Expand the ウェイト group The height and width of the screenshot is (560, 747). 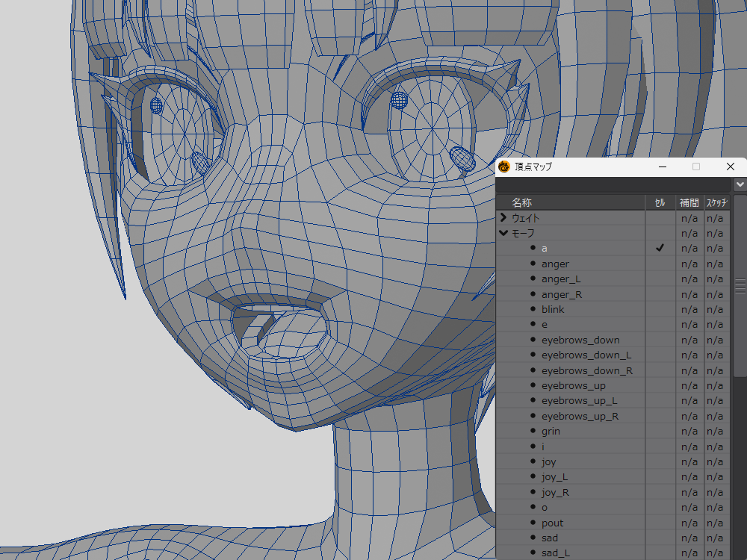pos(503,218)
